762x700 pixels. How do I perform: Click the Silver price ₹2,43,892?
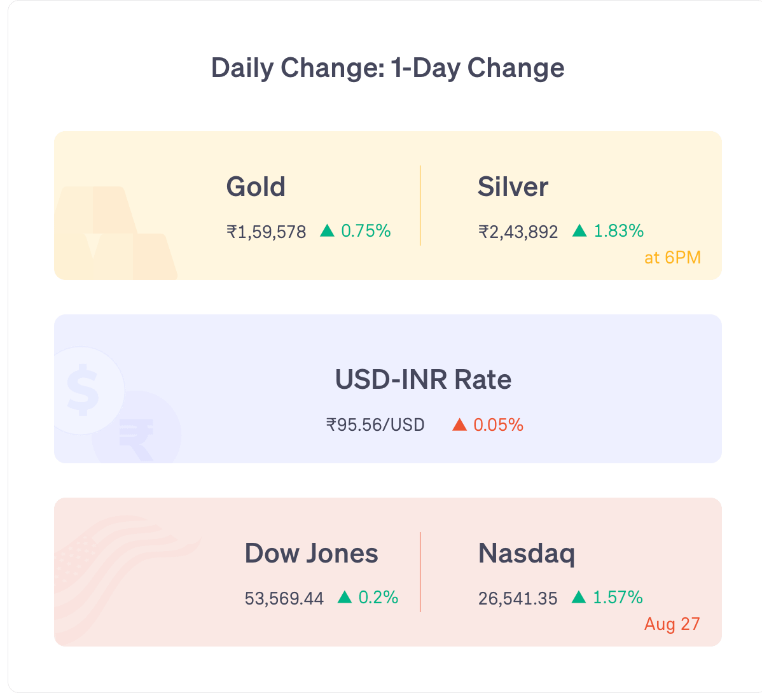[518, 232]
